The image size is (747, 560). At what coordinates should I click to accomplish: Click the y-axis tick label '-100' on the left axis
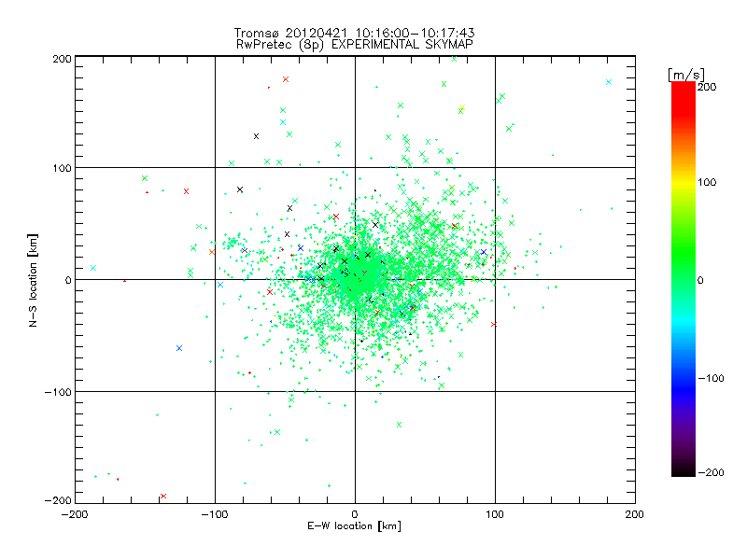click(58, 392)
